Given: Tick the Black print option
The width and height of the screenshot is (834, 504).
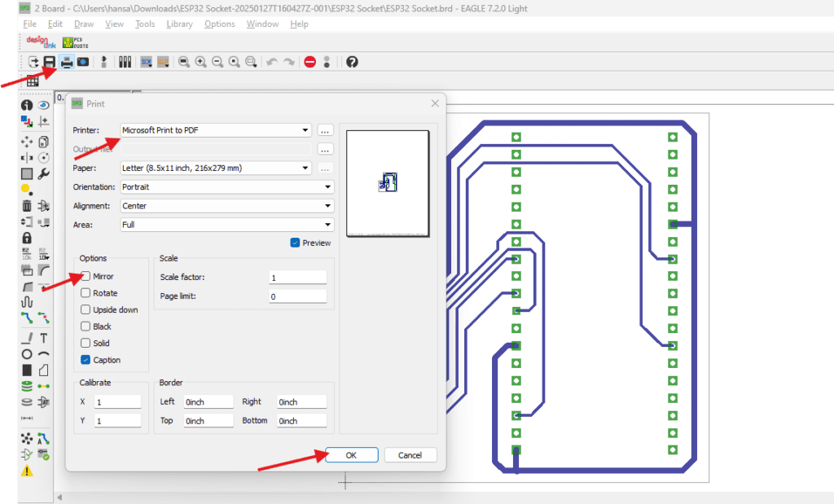Looking at the screenshot, I should click(x=86, y=327).
